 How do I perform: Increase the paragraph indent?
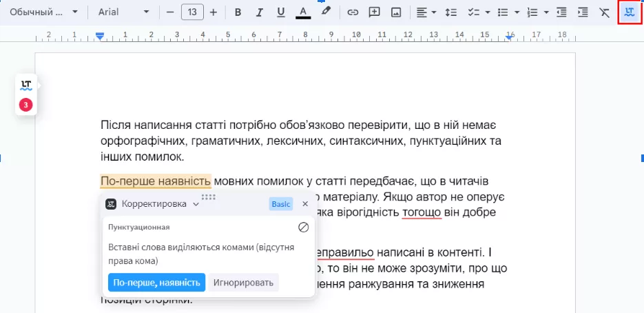coord(583,12)
